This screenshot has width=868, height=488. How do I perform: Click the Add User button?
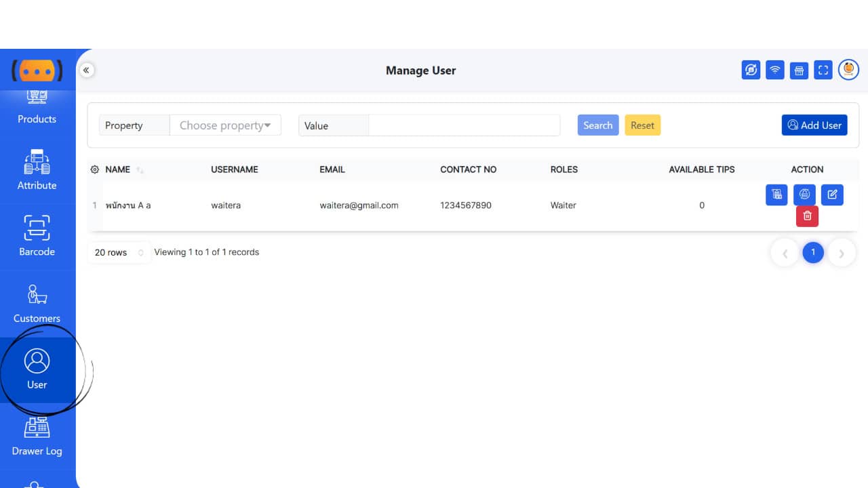pyautogui.click(x=814, y=125)
